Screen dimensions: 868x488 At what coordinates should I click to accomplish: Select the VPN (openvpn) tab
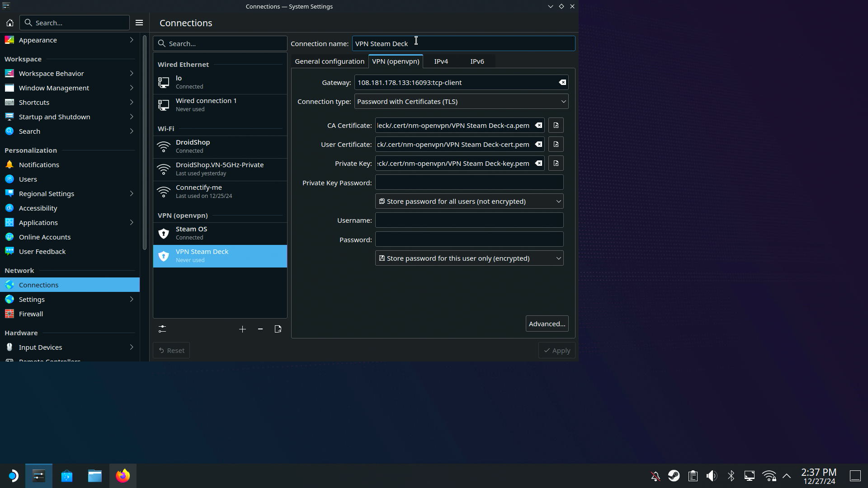click(396, 61)
